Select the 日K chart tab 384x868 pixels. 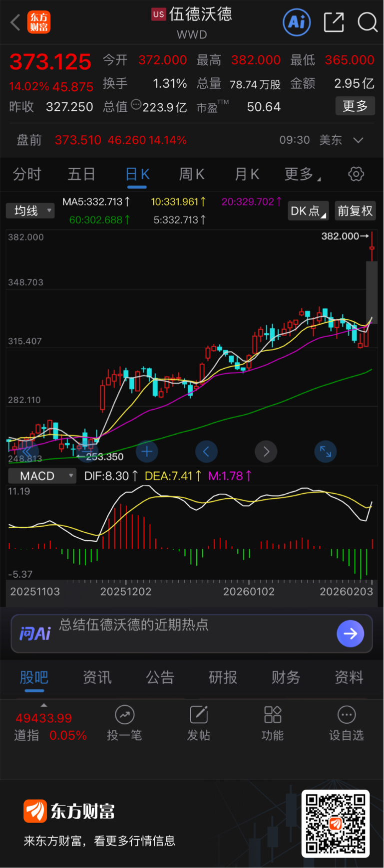(x=137, y=174)
